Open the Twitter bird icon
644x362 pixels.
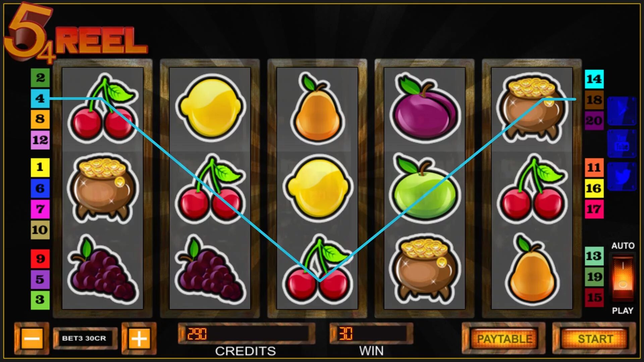[622, 177]
